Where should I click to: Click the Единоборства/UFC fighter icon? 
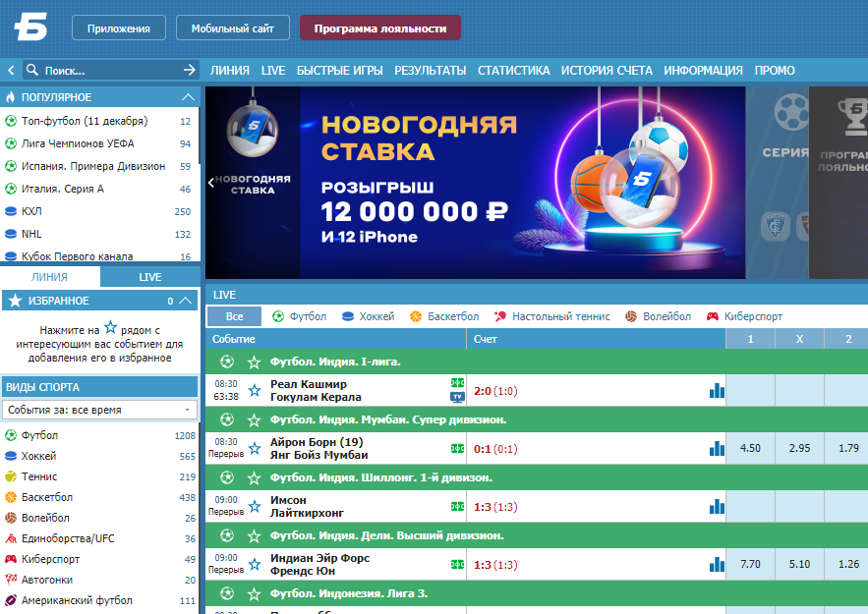pos(11,538)
